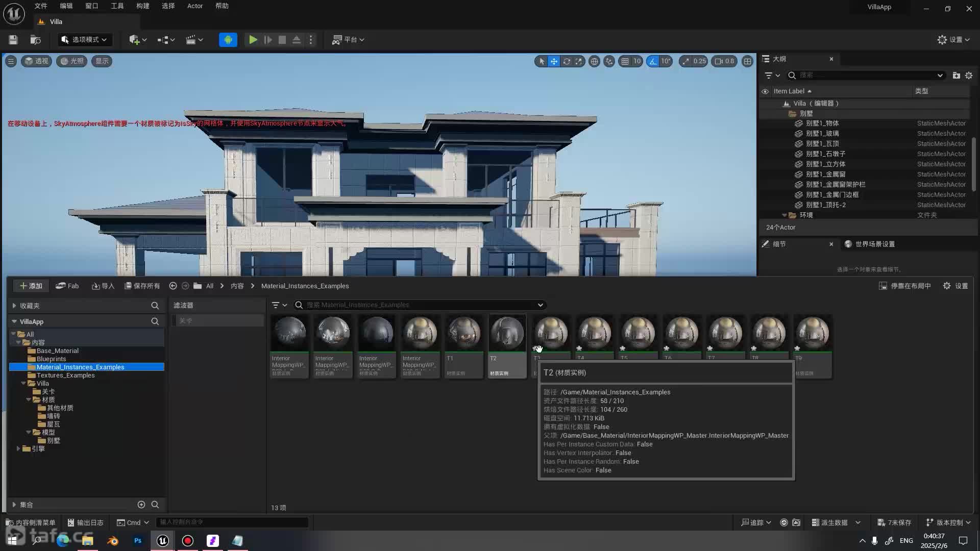The height and width of the screenshot is (551, 980).
Task: Open the 透视 perspective view dropdown
Action: pos(36,61)
